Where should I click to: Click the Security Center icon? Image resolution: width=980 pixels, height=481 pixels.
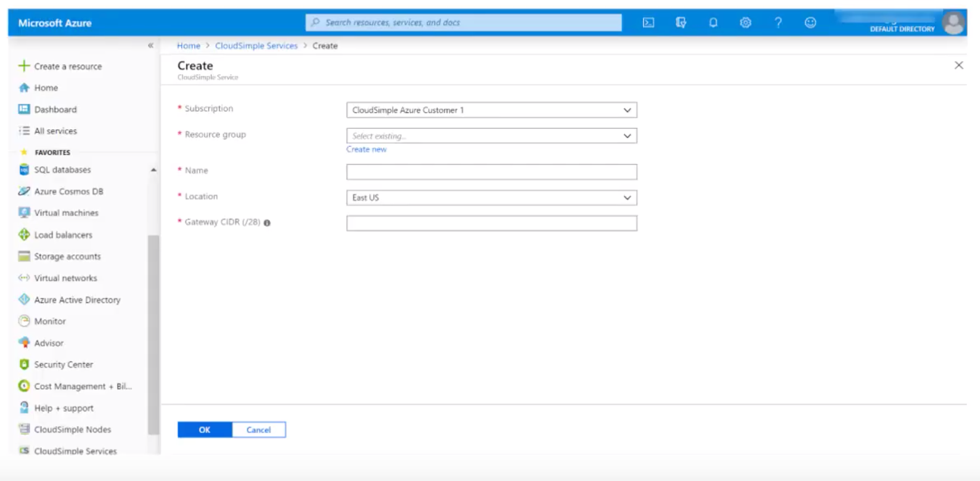[24, 364]
